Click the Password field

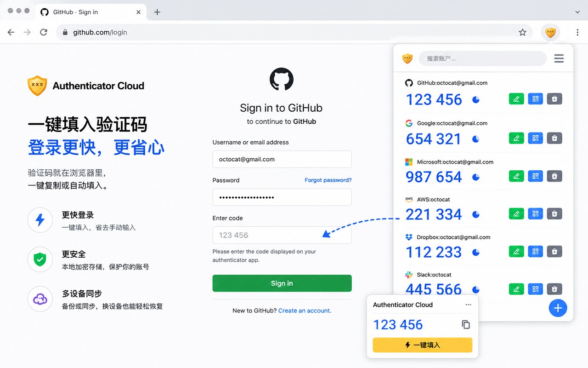[282, 197]
